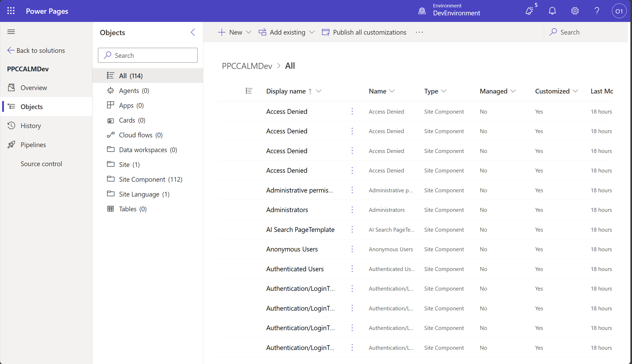Expand the New dropdown arrow

pyautogui.click(x=249, y=32)
